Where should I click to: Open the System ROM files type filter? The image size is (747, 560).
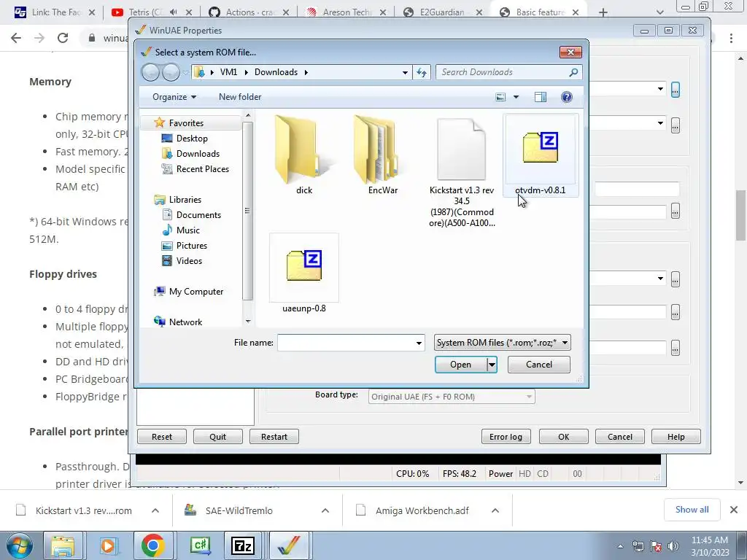502,343
